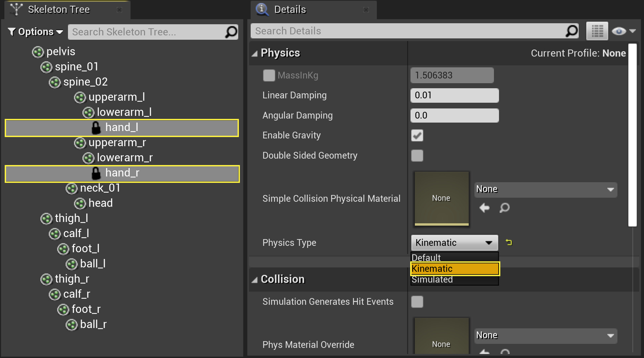Click the search magnifier in Skeleton Tree
Viewport: 644px width, 358px height.
231,32
